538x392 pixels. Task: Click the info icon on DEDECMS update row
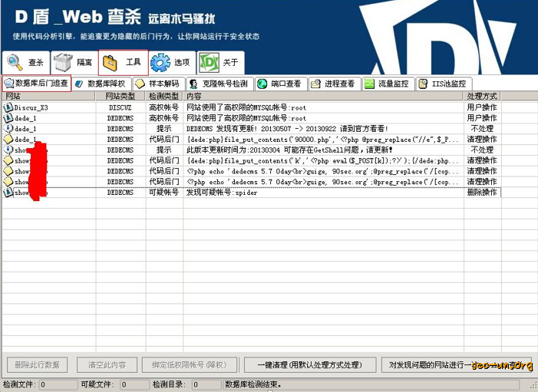point(8,129)
